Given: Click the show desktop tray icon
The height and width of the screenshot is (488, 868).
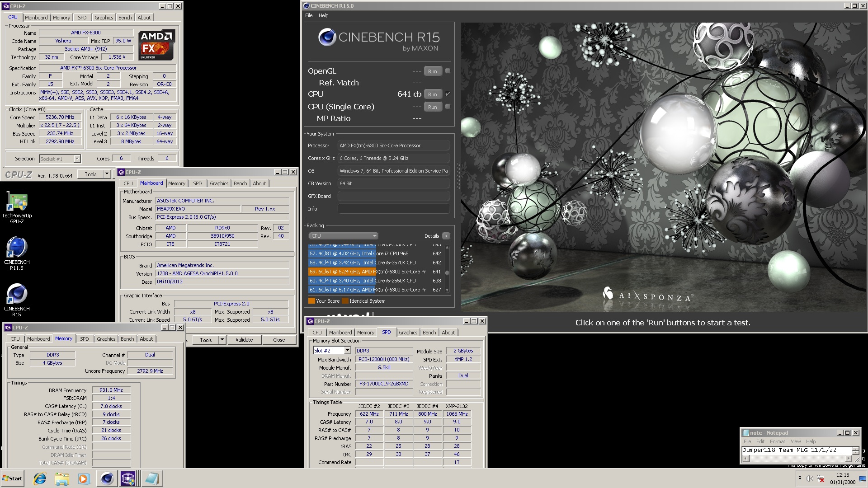Looking at the screenshot, I should (x=863, y=479).
